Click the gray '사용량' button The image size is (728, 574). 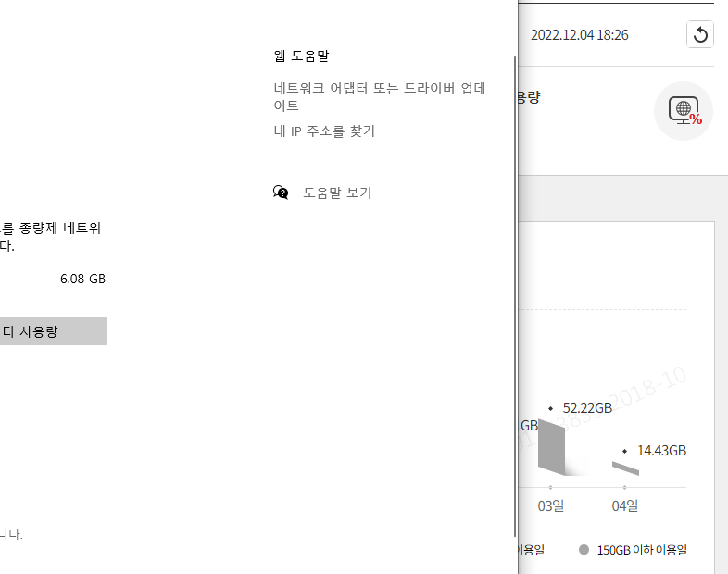(53, 331)
